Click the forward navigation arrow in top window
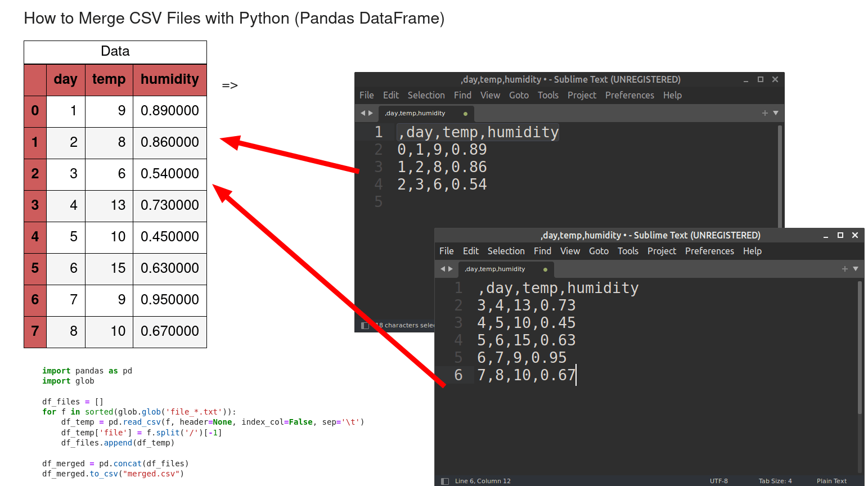 [x=372, y=112]
